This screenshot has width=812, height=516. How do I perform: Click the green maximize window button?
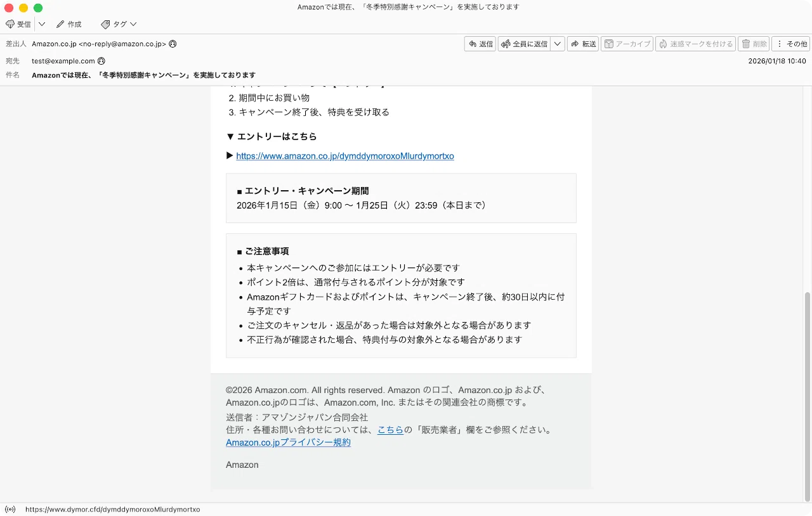(38, 8)
